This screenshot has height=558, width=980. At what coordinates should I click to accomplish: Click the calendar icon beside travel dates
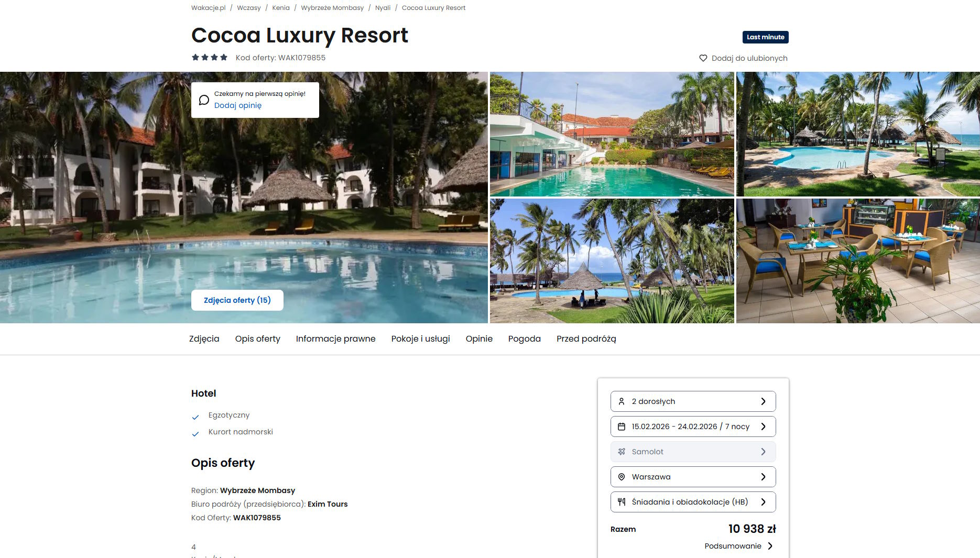pos(622,426)
